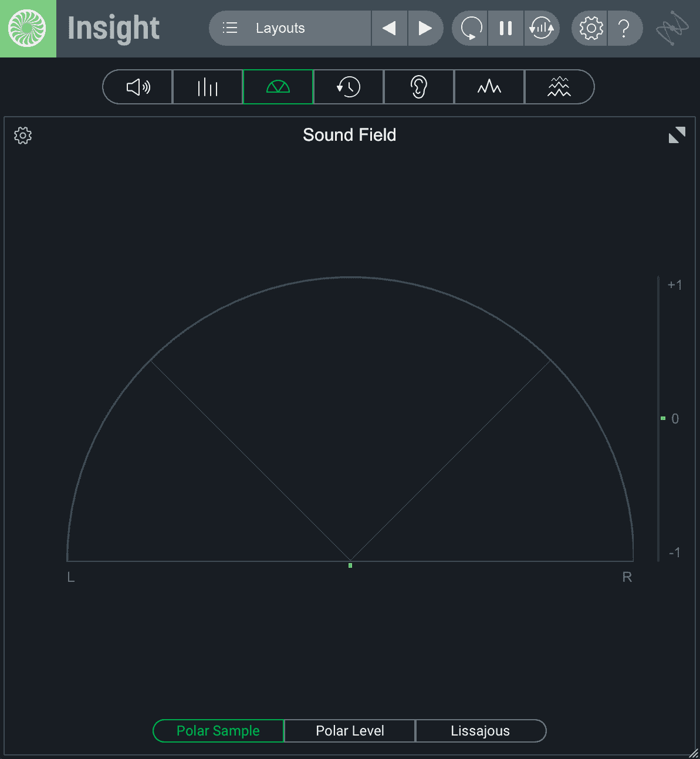Pause the meter display

[506, 28]
